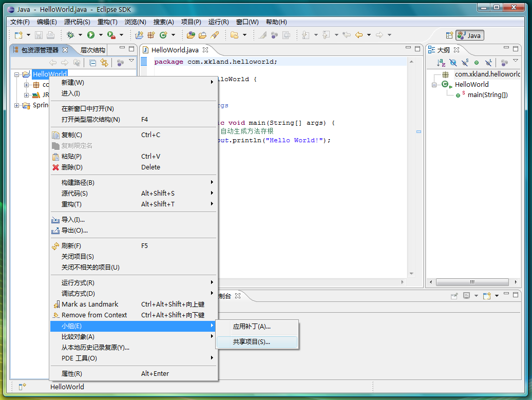Open outline view menu triangle

click(516, 61)
